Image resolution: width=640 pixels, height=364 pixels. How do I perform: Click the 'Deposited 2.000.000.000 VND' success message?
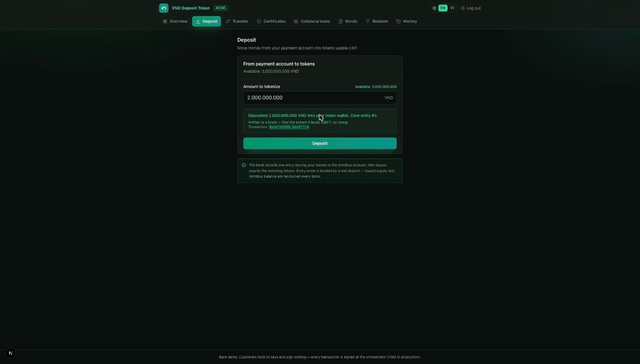pyautogui.click(x=313, y=116)
